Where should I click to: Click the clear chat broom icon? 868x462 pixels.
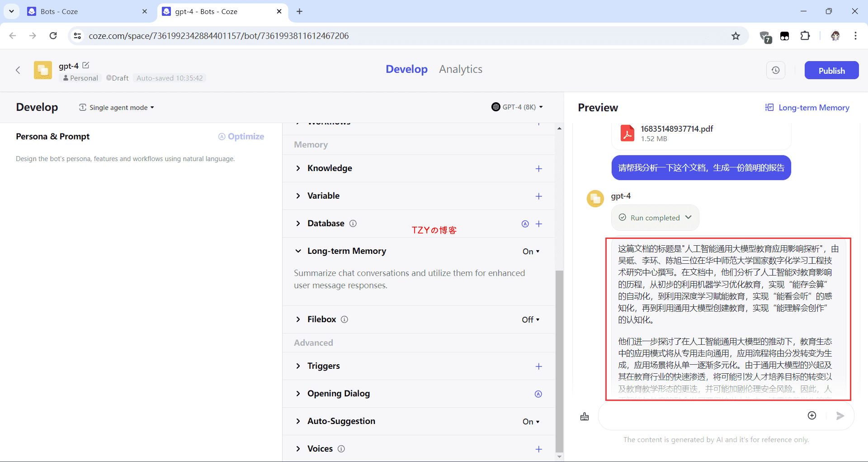point(585,416)
